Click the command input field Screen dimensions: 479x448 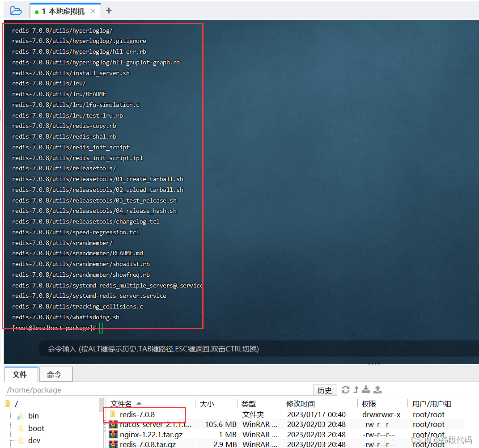coord(260,349)
